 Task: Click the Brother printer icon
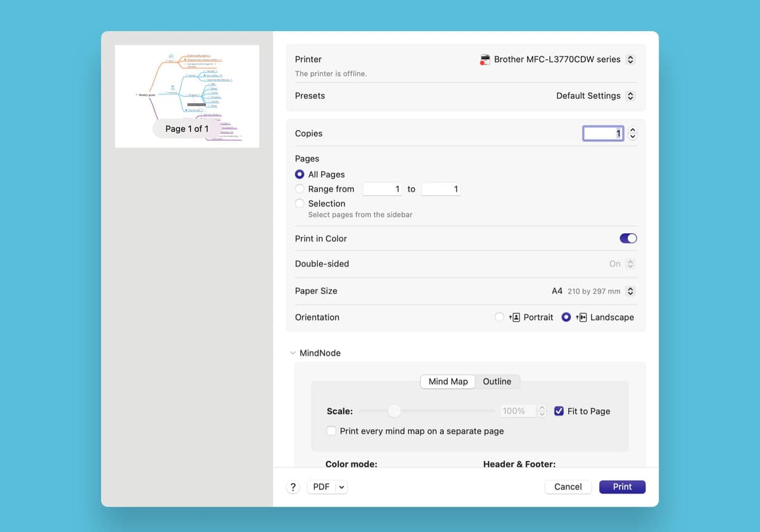[x=485, y=60]
